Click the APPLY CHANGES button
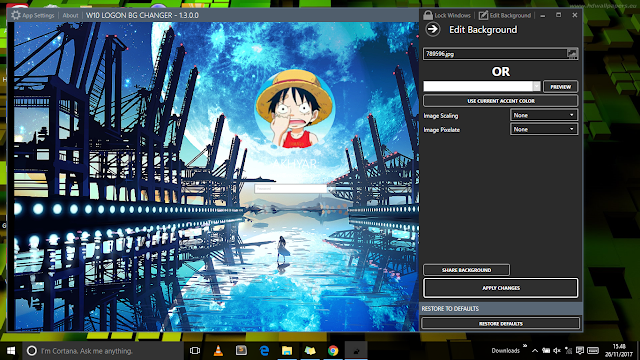640x360 pixels. tap(500, 288)
